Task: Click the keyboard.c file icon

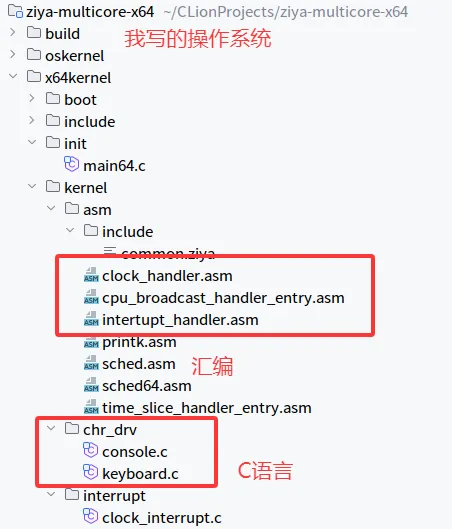Action: [x=90, y=472]
